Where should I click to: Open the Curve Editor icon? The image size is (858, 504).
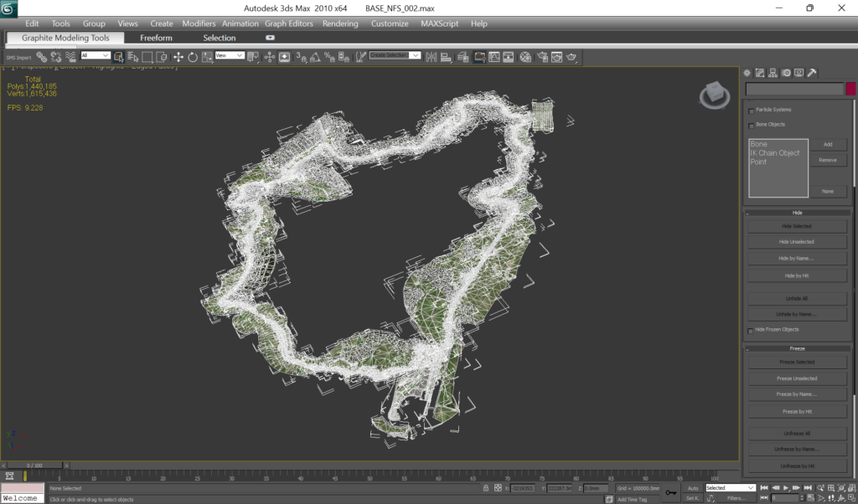tap(494, 57)
